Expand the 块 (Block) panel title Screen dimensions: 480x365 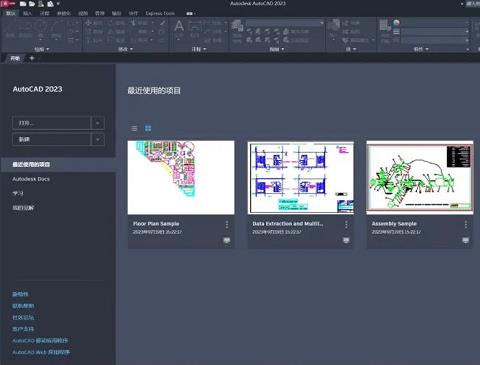pyautogui.click(x=351, y=49)
